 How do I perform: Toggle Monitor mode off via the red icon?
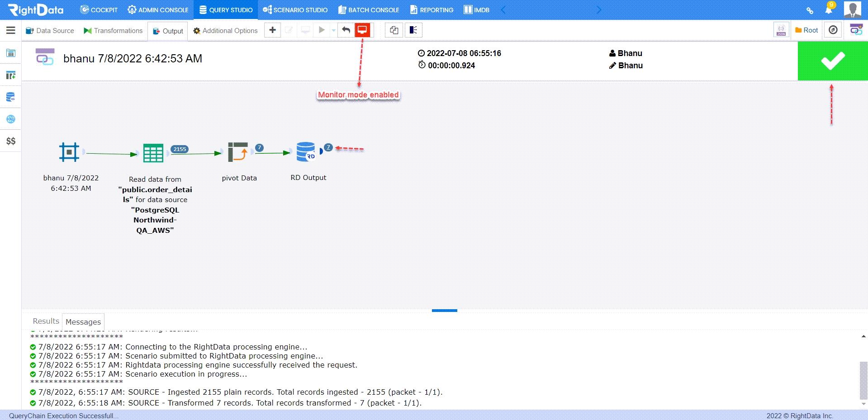(x=361, y=30)
